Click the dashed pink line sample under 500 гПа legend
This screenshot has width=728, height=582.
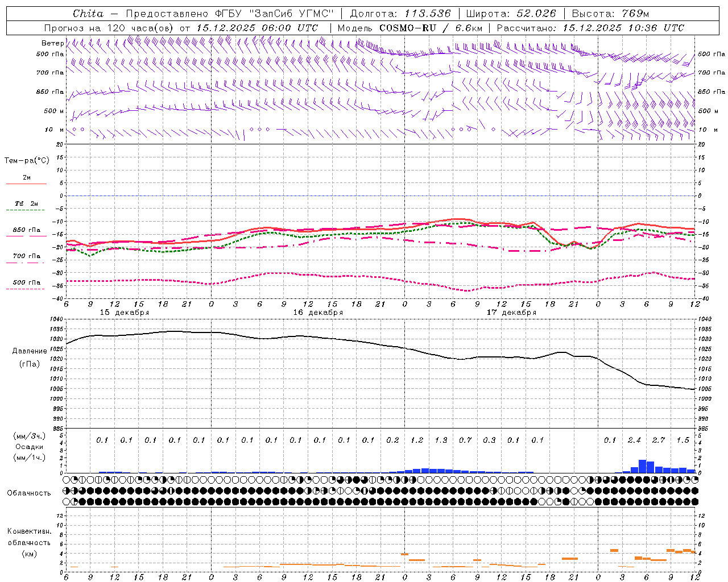(x=26, y=289)
